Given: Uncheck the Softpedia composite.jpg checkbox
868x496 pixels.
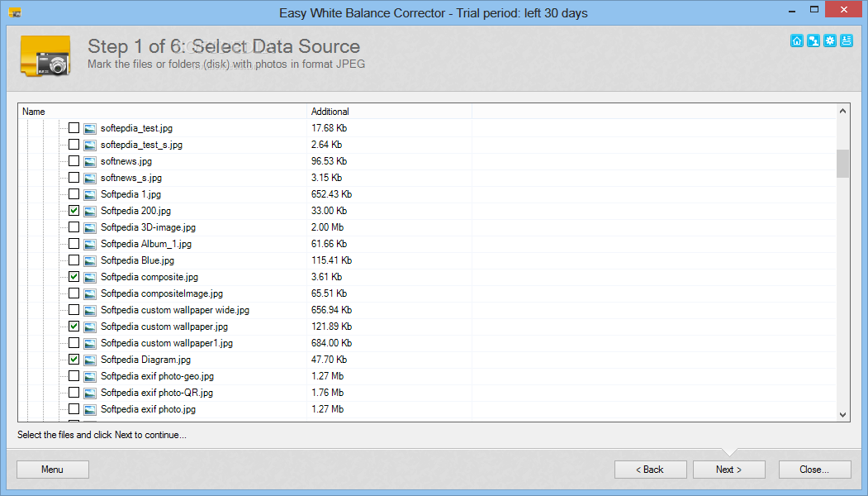Looking at the screenshot, I should pos(74,277).
